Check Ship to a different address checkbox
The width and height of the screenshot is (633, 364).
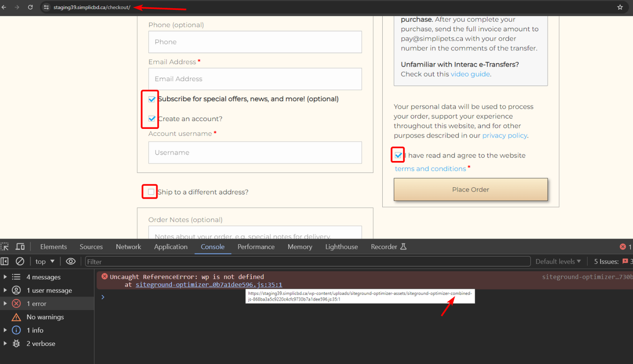pos(151,192)
